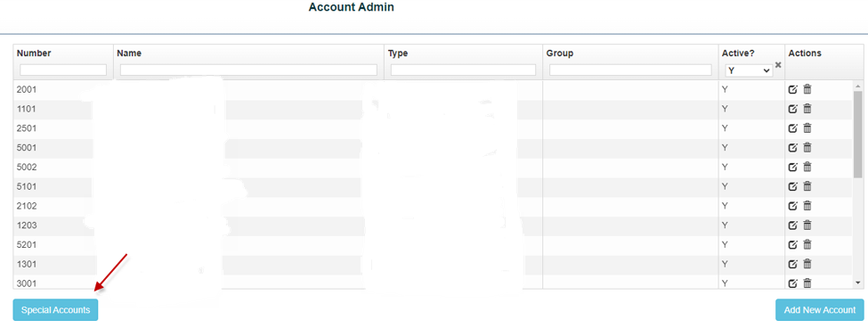Edit account 5002
Viewport: 868px width, 328px height.
[x=792, y=167]
